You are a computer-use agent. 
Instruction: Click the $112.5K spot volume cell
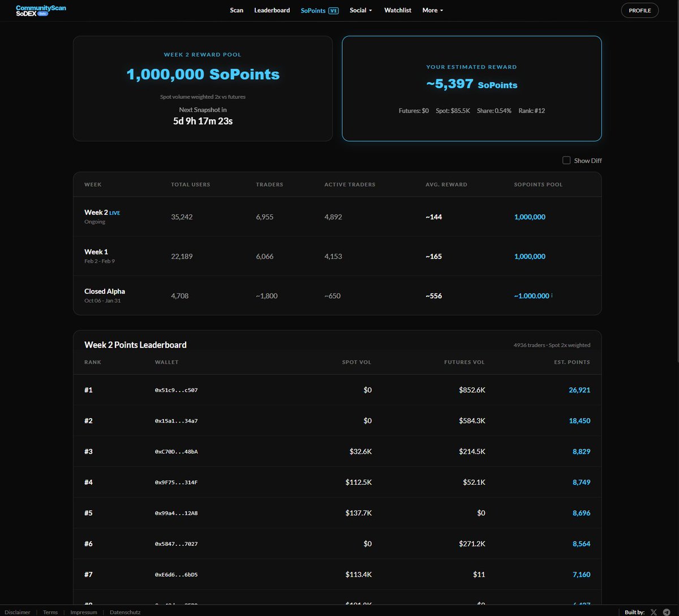(359, 482)
